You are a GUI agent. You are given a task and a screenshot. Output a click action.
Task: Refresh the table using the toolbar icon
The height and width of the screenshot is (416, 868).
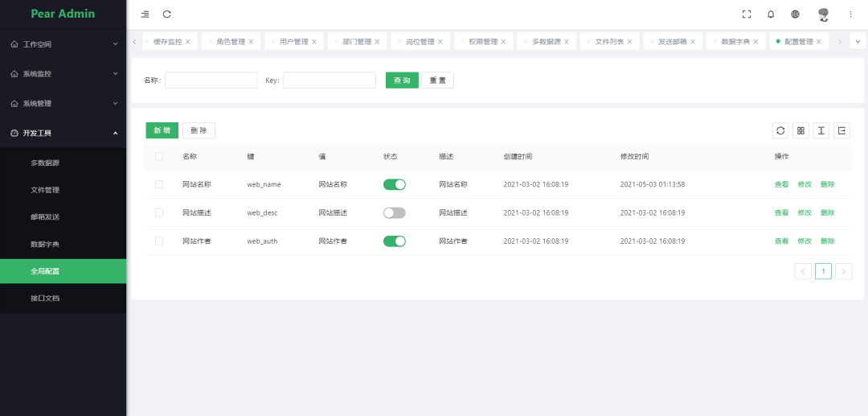pos(780,130)
